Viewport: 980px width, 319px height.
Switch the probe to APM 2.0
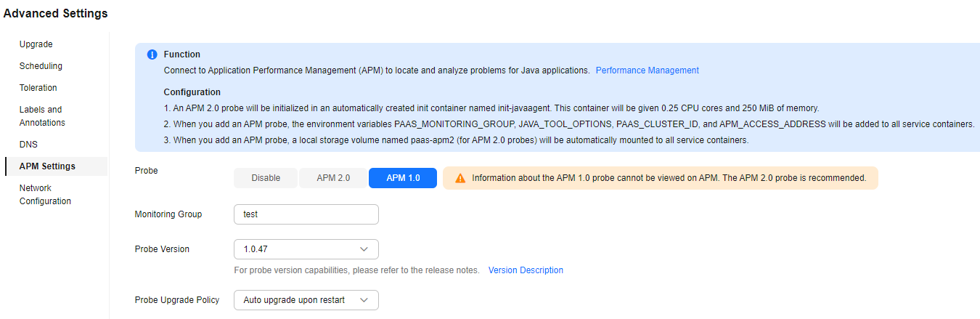click(333, 178)
